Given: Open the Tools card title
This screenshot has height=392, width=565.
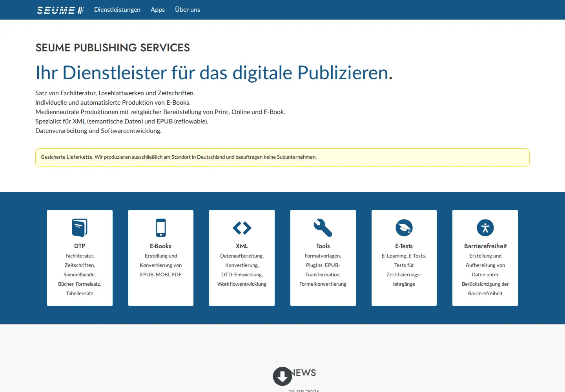Looking at the screenshot, I should tap(323, 246).
